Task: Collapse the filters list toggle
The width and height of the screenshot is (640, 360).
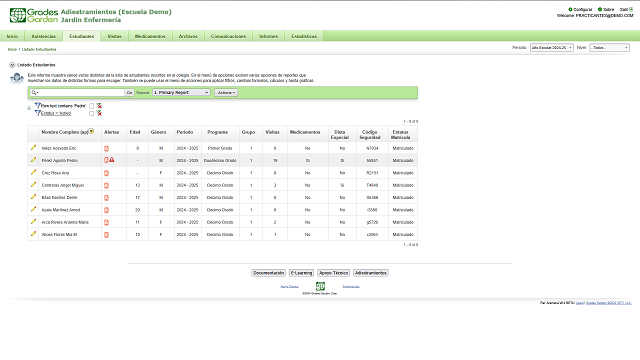Action: pos(29,108)
